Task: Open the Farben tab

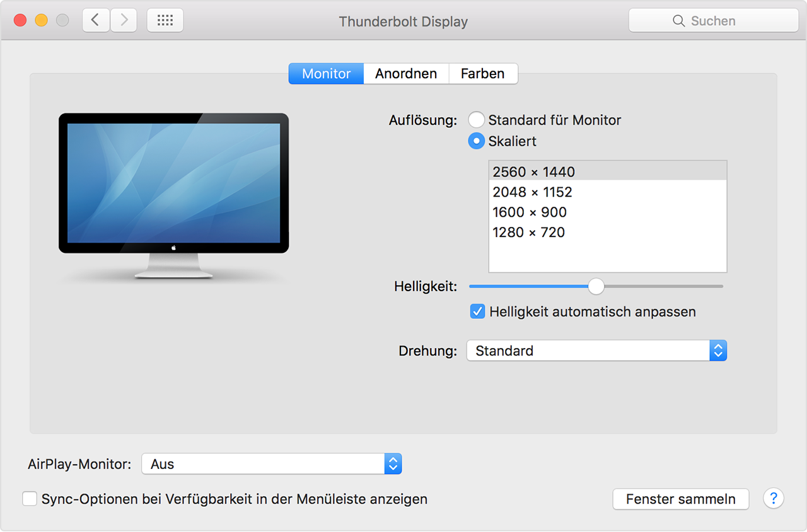Action: (x=482, y=74)
